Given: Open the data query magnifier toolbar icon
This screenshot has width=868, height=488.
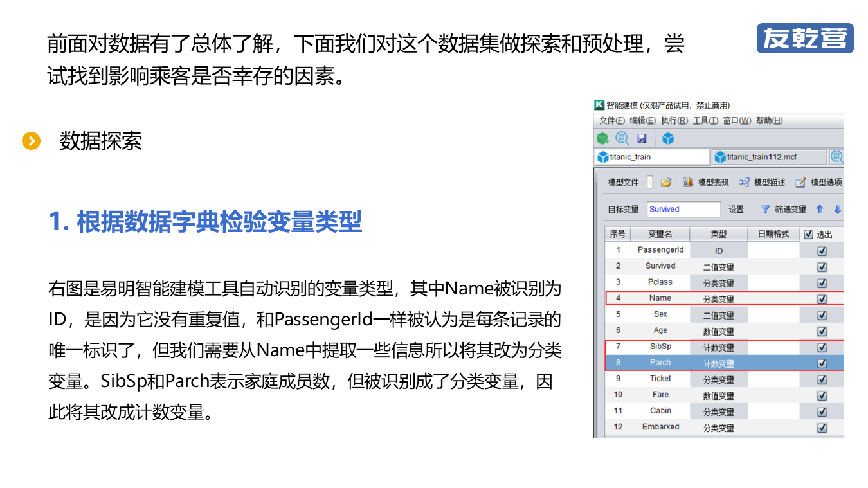Looking at the screenshot, I should tap(622, 138).
